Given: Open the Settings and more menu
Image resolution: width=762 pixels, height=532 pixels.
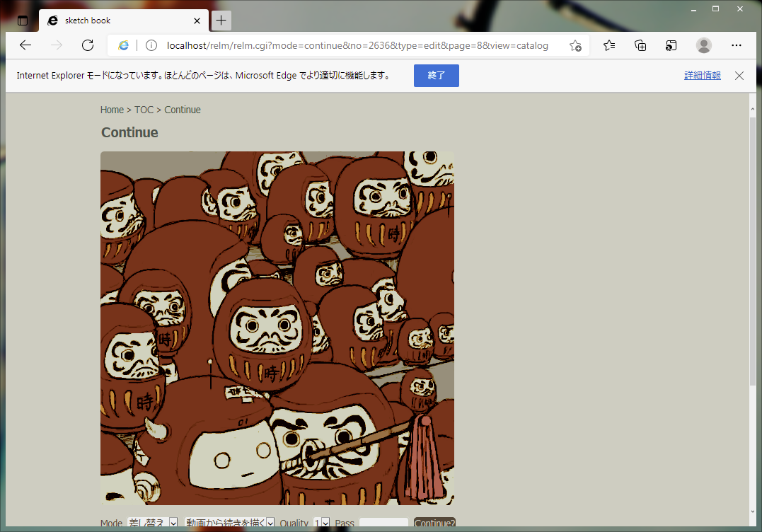Looking at the screenshot, I should pos(737,46).
